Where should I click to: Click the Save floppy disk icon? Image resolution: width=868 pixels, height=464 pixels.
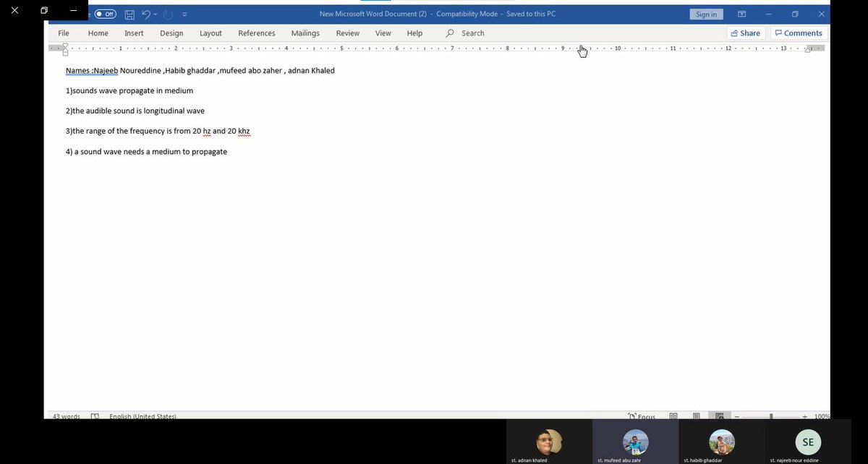129,14
